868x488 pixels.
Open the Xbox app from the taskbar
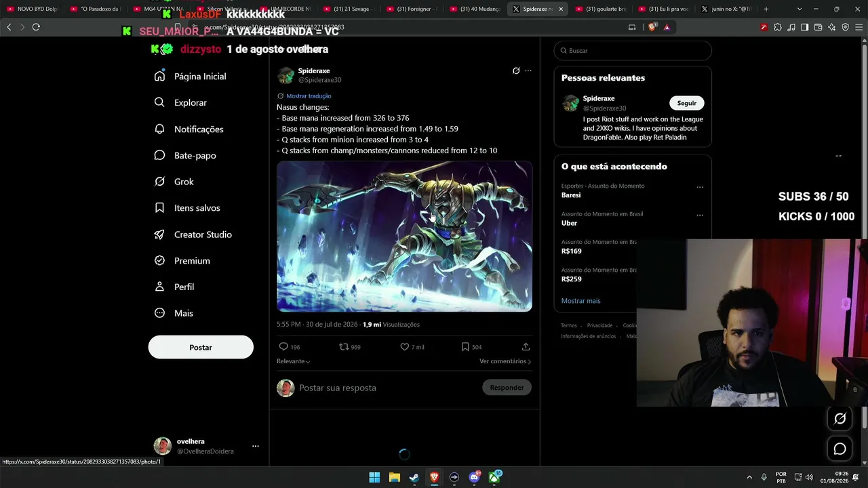(x=495, y=477)
